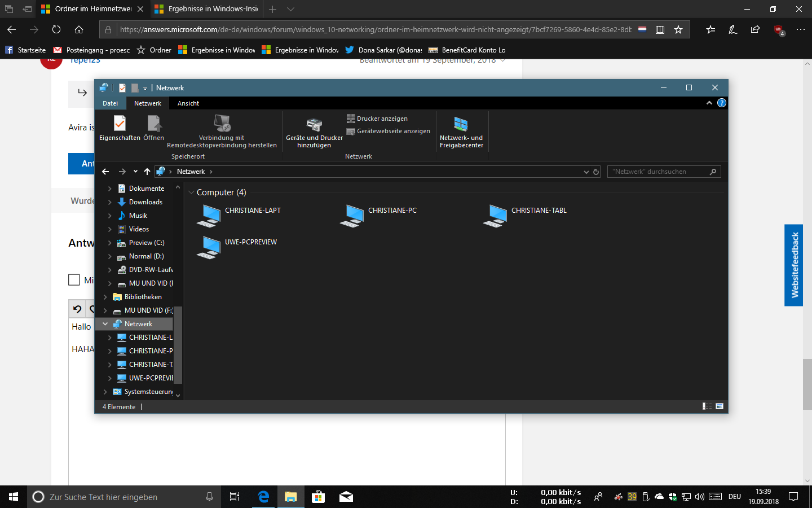
Task: Click the Windows search box
Action: [x=123, y=497]
